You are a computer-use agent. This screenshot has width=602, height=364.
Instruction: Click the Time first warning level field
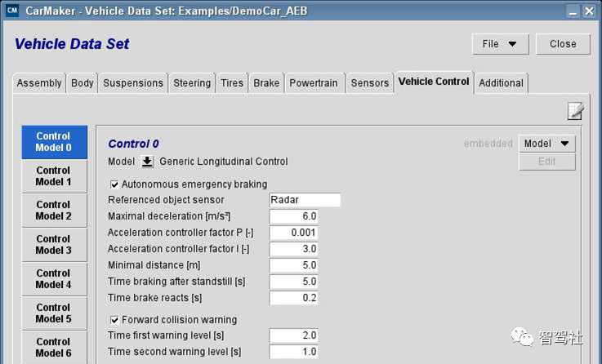click(x=294, y=335)
